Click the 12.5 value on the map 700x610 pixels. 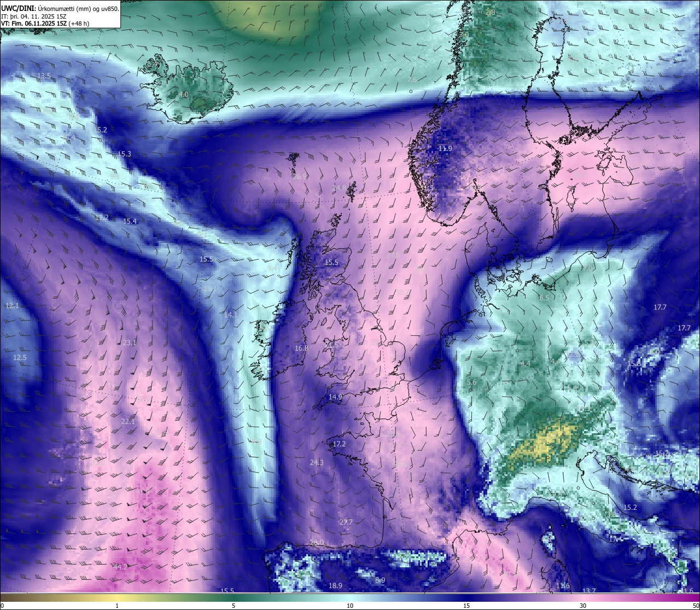[x=20, y=357]
